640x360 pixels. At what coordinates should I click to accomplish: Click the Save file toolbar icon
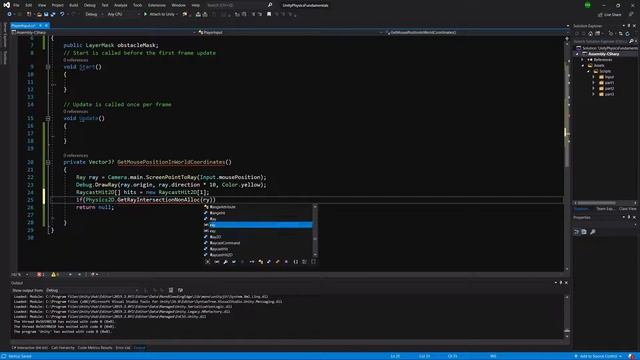pyautogui.click(x=46, y=14)
